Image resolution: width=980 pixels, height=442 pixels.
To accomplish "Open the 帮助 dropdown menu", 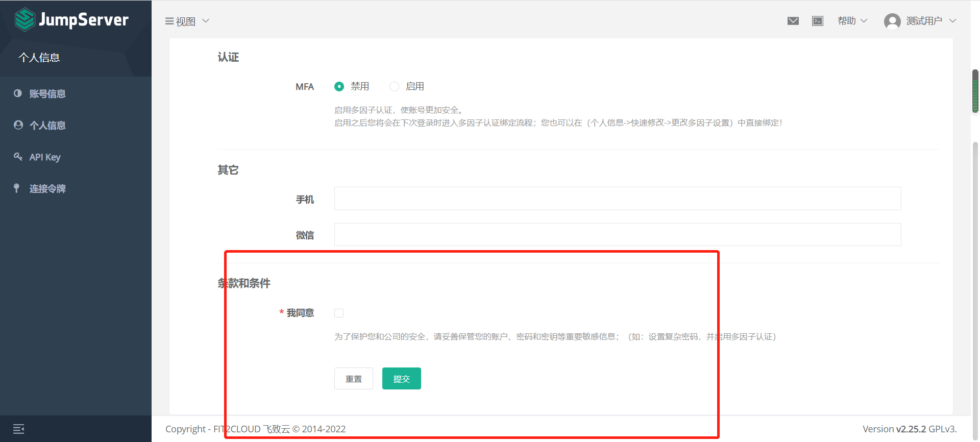I will (x=852, y=21).
